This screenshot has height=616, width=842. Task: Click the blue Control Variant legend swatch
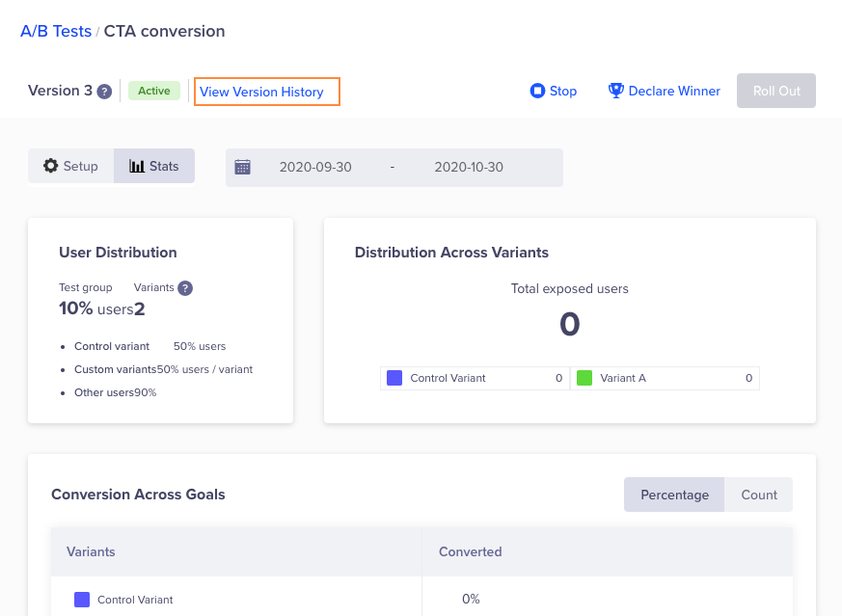394,378
